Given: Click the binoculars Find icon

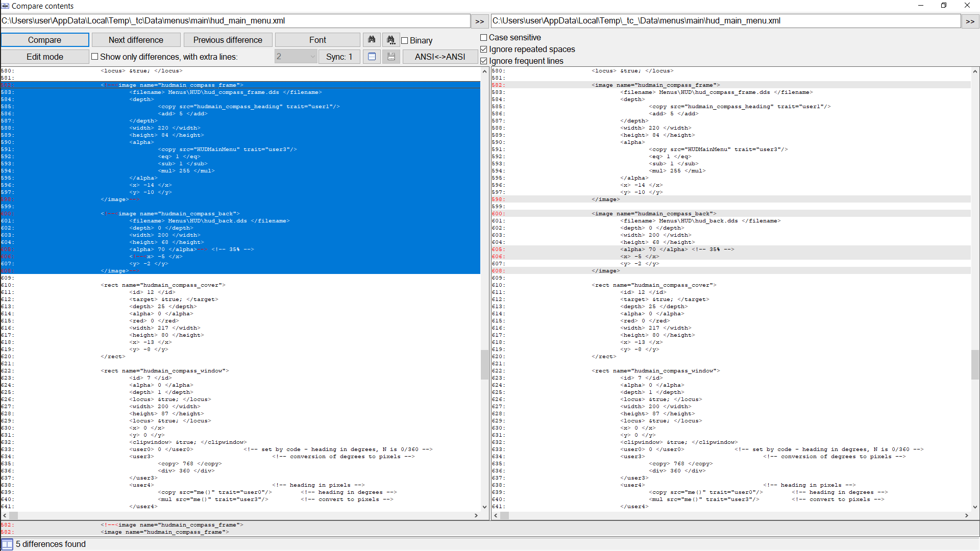Looking at the screenshot, I should [x=372, y=40].
